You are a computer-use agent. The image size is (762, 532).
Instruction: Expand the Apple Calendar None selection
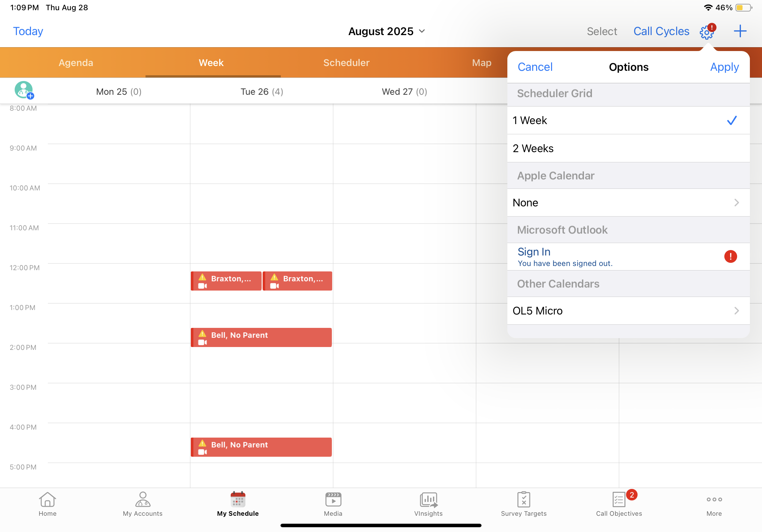pos(628,202)
